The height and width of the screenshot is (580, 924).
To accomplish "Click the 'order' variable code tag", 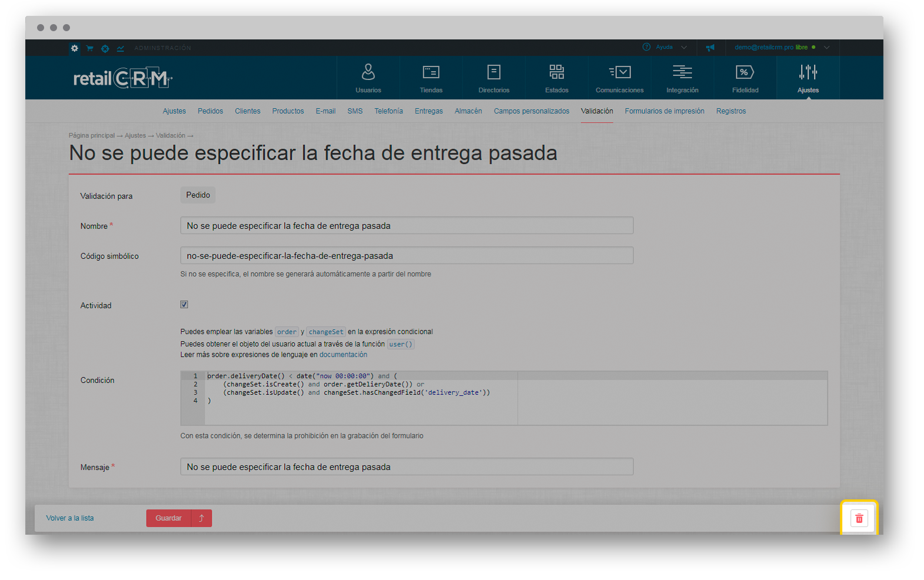I will tap(287, 332).
